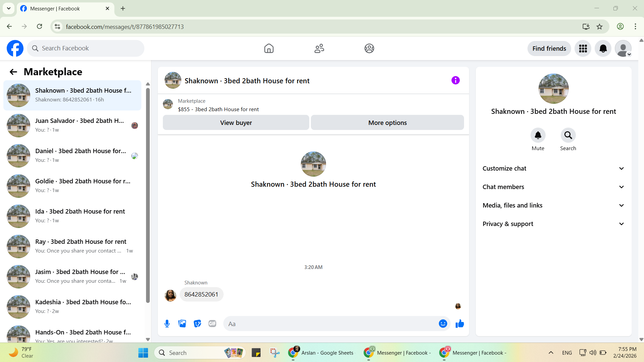644x362 pixels.
Task: Open Jasim conversation
Action: click(x=72, y=277)
